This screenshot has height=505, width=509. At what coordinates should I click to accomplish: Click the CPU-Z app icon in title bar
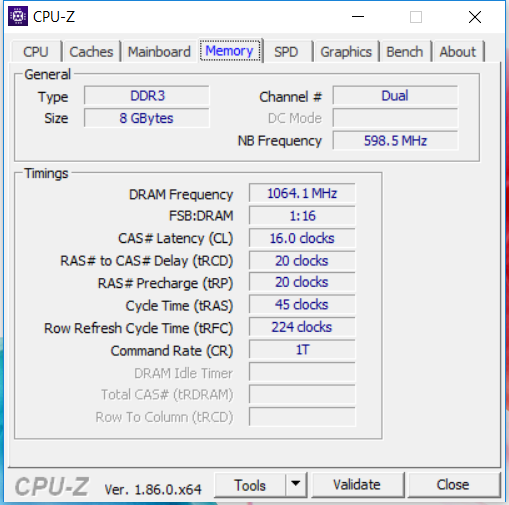pos(18,16)
